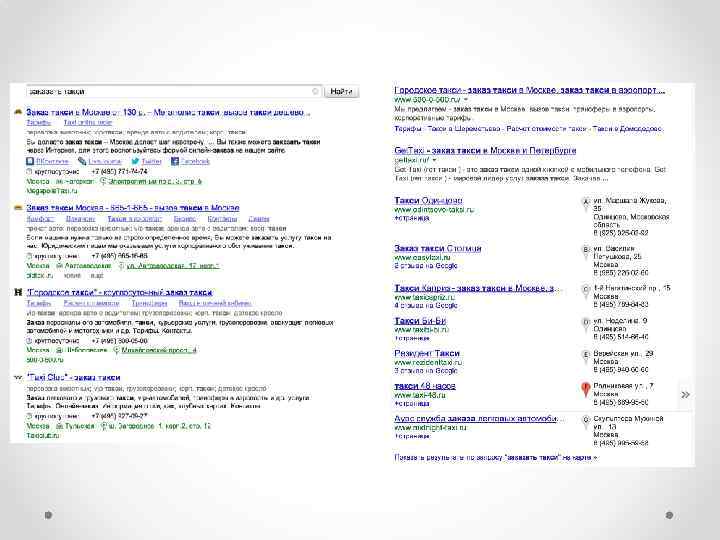Image resolution: width=720 pixels, height=540 pixels.
Task: Open the Резидент Такси local listing
Action: (x=427, y=354)
